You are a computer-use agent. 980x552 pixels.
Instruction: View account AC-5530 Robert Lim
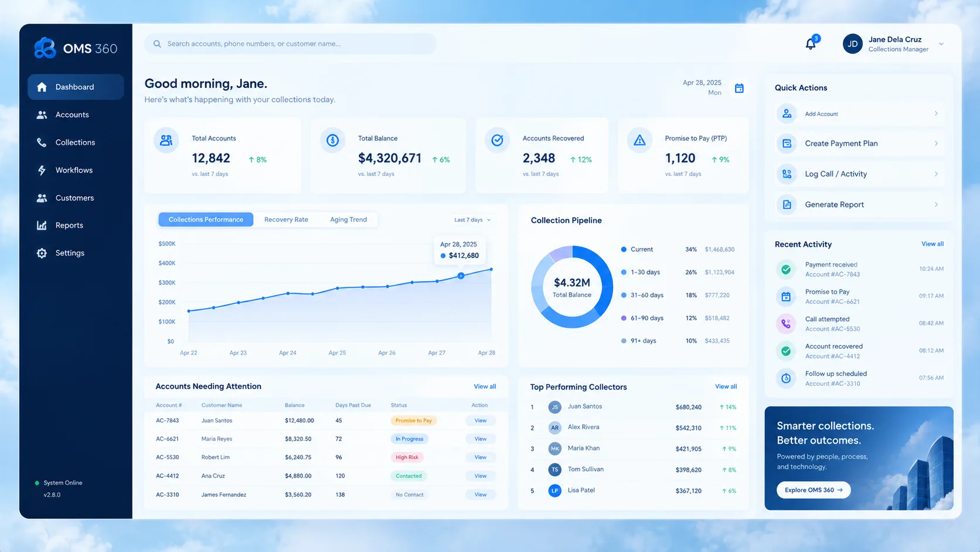pyautogui.click(x=481, y=458)
